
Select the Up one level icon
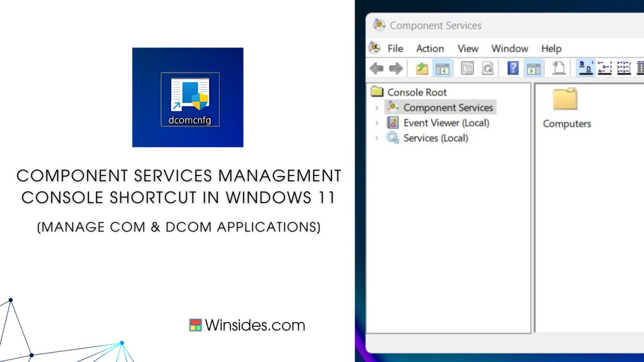(x=421, y=68)
